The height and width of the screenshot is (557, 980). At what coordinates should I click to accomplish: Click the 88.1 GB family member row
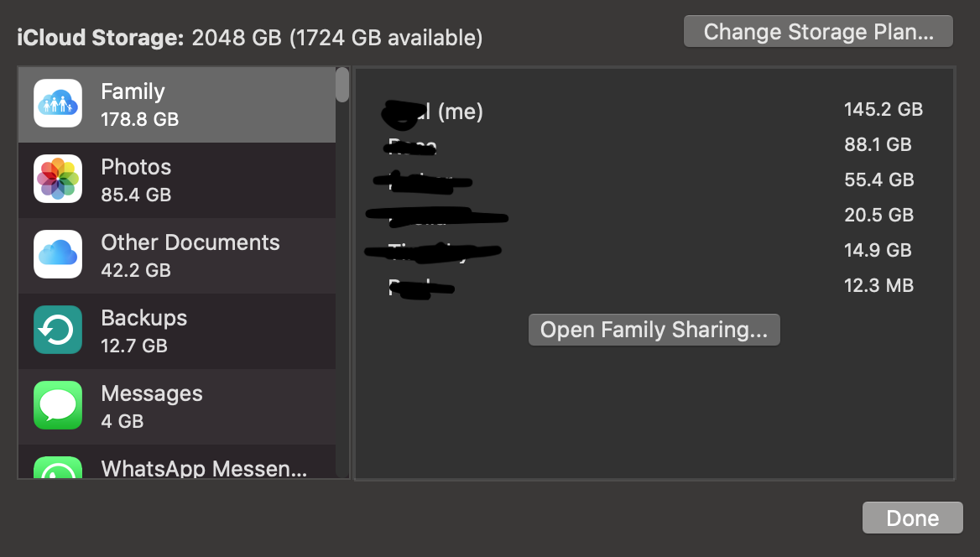[x=654, y=145]
